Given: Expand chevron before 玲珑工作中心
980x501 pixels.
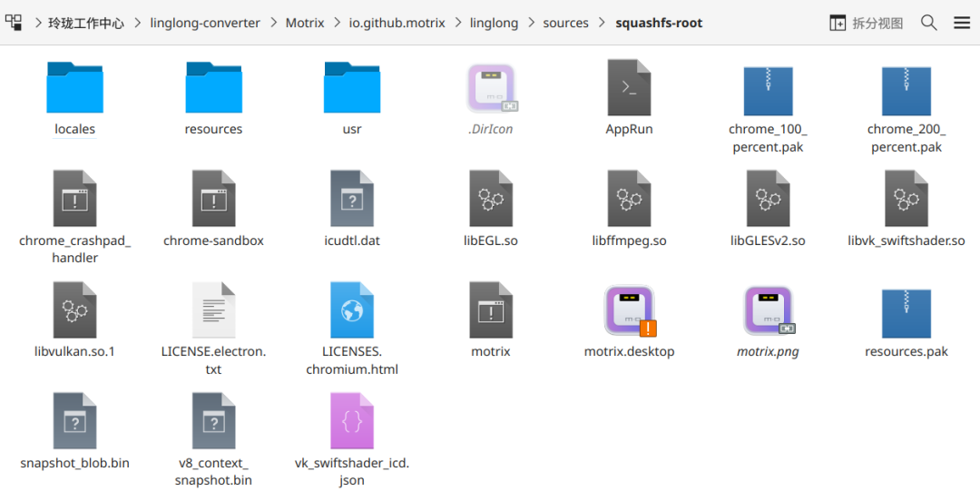Looking at the screenshot, I should [x=38, y=23].
